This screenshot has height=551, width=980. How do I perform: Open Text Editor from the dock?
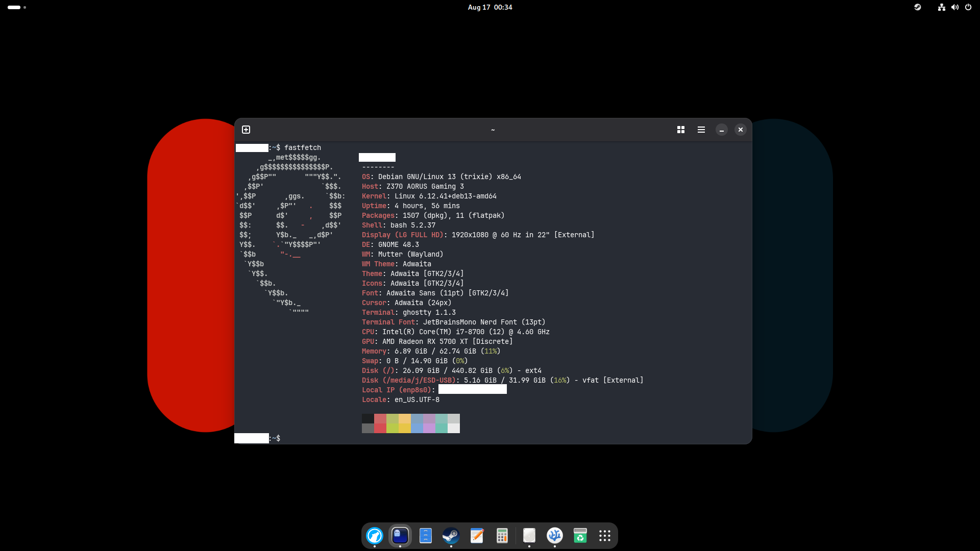point(477,536)
